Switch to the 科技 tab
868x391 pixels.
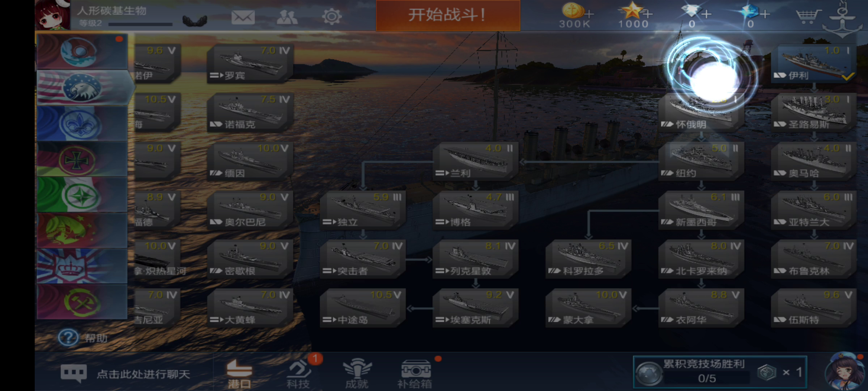[x=299, y=374]
